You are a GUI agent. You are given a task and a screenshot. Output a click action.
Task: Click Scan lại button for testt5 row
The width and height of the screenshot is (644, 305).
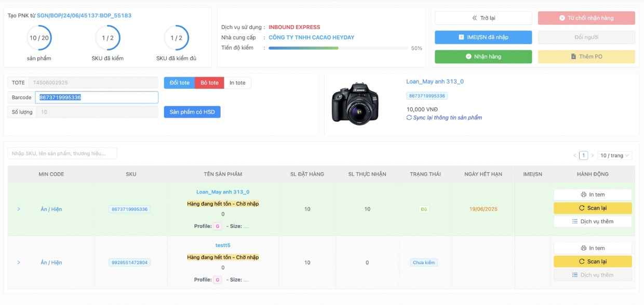592,261
